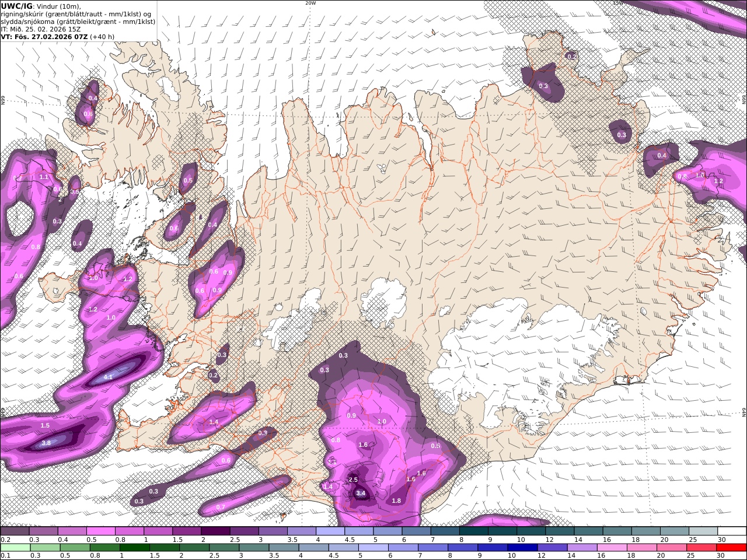This screenshot has width=747, height=560.
Task: Click the rain legend swatch between 10 and 12
Action: (x=522, y=547)
